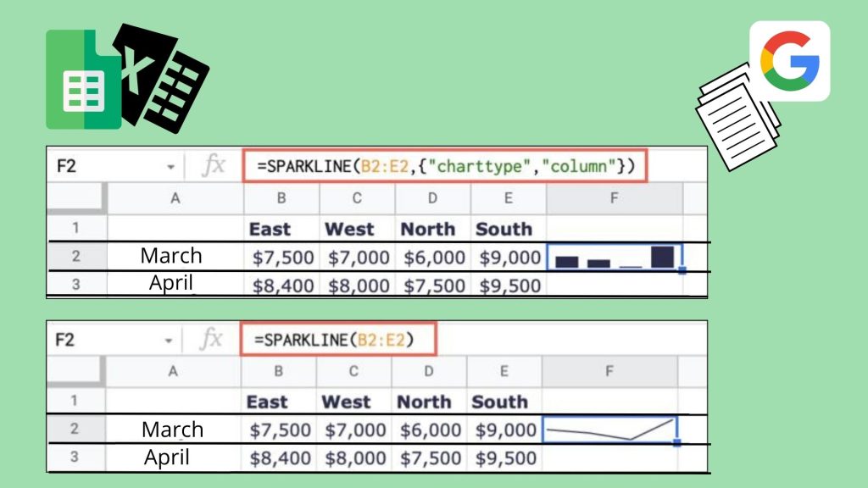
Task: Click the $6,000 cell in top spreadsheet
Action: 432,258
